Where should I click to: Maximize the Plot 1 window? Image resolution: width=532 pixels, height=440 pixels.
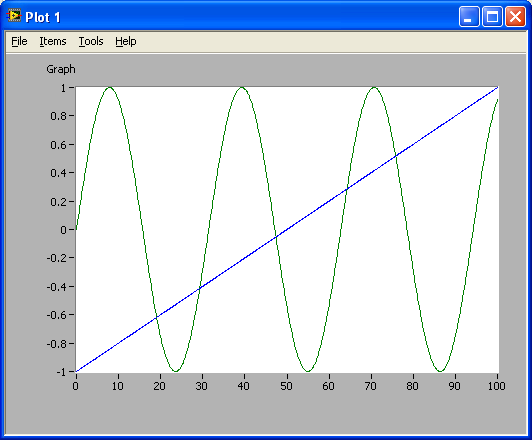pyautogui.click(x=492, y=16)
